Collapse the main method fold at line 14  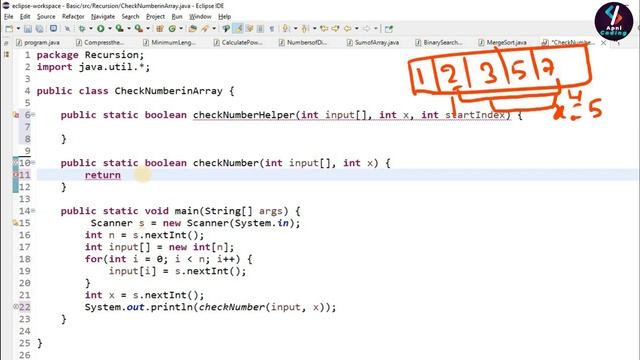pyautogui.click(x=33, y=211)
